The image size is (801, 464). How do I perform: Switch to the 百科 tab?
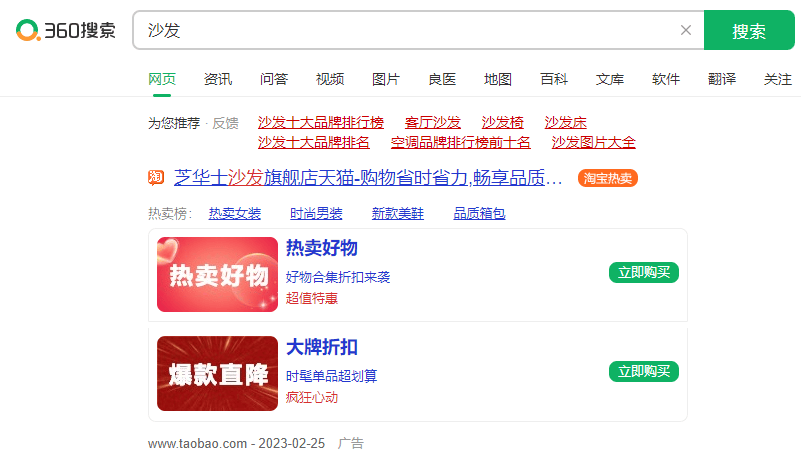tap(554, 79)
